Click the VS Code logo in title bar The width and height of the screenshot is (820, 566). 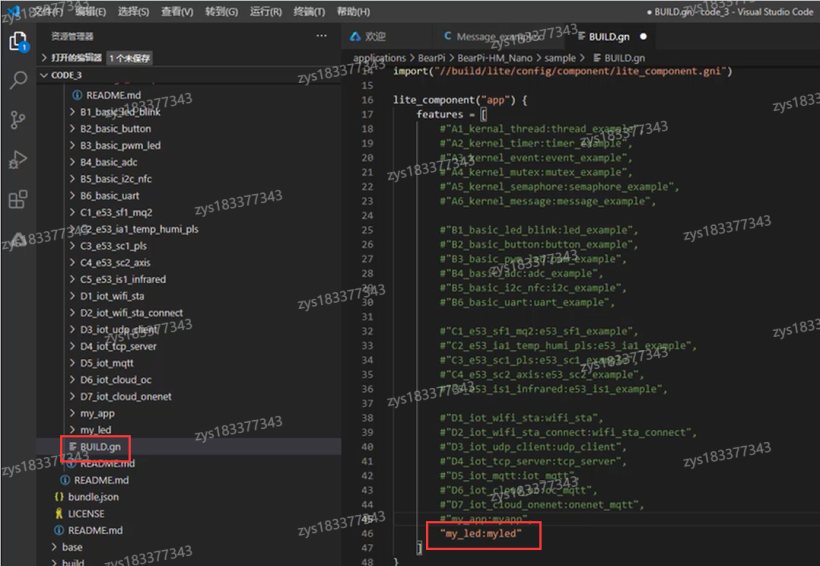[13, 11]
